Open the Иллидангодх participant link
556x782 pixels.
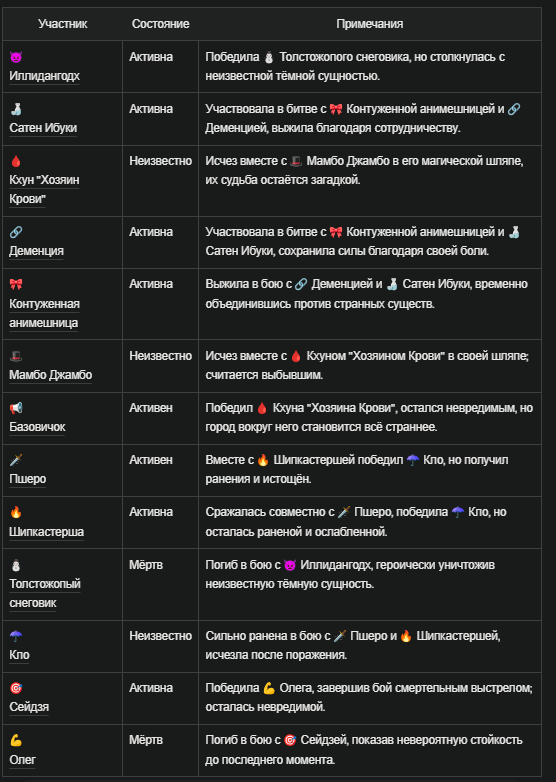pos(44,76)
